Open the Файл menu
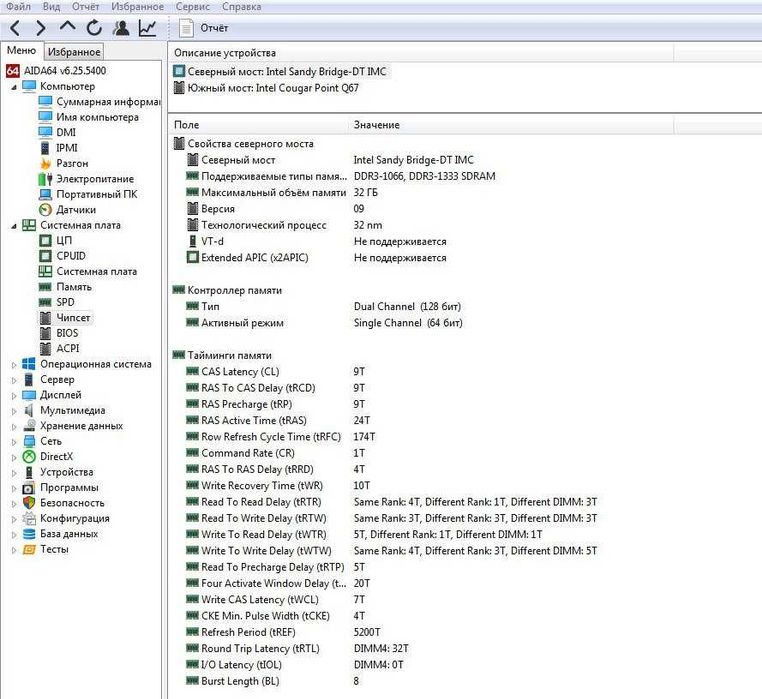 (x=18, y=7)
